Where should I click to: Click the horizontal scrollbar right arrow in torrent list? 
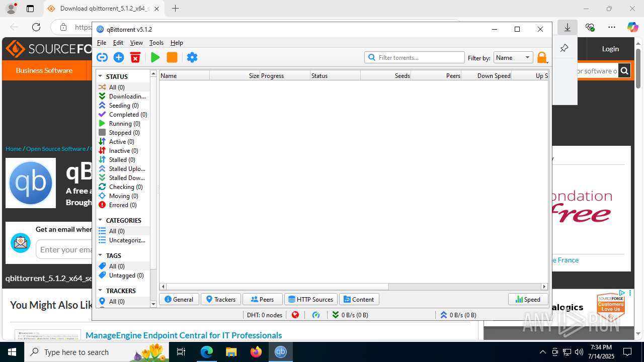544,287
